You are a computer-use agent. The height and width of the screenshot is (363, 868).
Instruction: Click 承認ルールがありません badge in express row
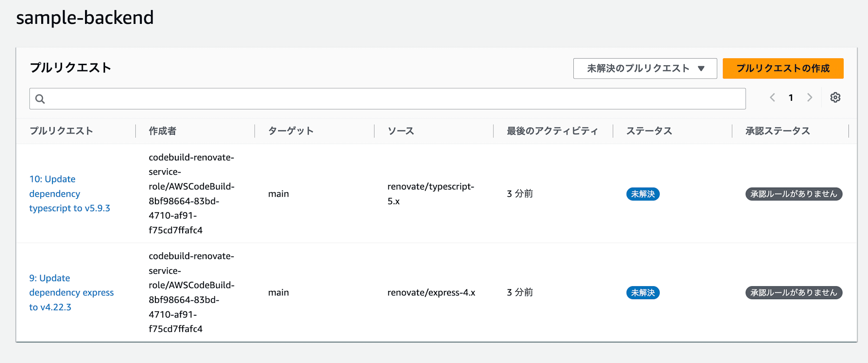[794, 293]
